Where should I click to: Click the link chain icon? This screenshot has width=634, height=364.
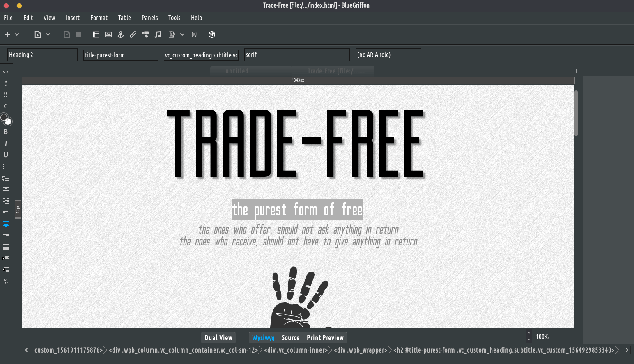(133, 34)
